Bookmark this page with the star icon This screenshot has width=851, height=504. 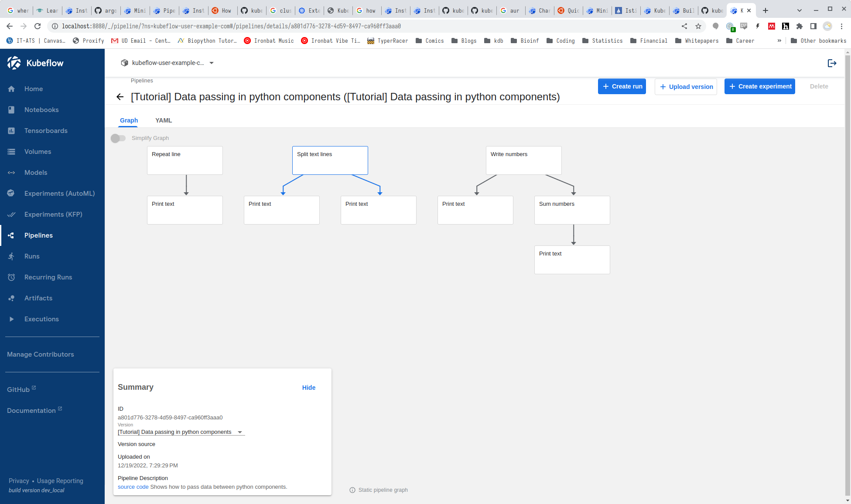coord(698,26)
